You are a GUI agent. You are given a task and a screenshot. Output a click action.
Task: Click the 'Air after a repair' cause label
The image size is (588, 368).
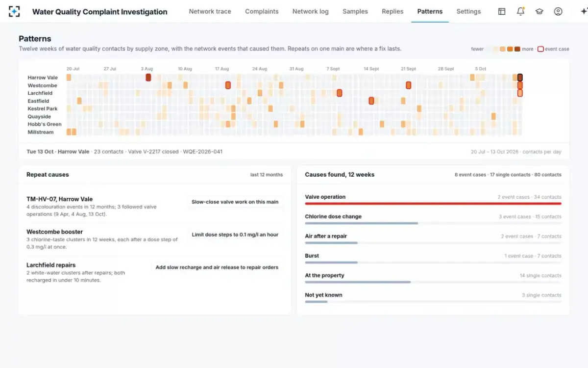[x=326, y=236]
